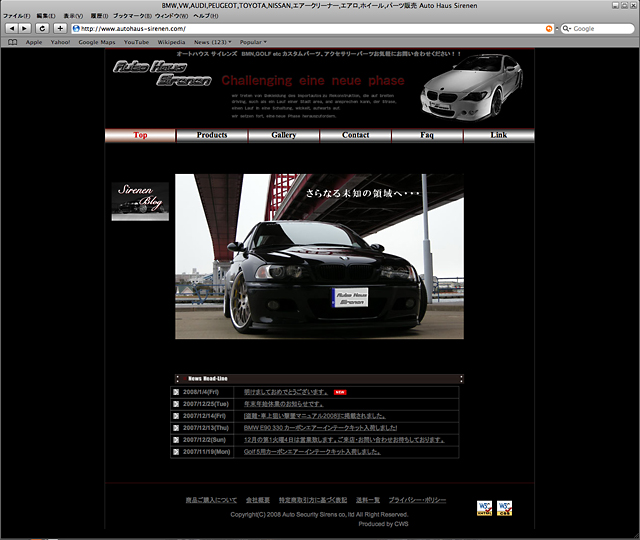Viewport: 640px width, 540px height.
Task: Open the 会社概要 footer link
Action: click(x=258, y=500)
